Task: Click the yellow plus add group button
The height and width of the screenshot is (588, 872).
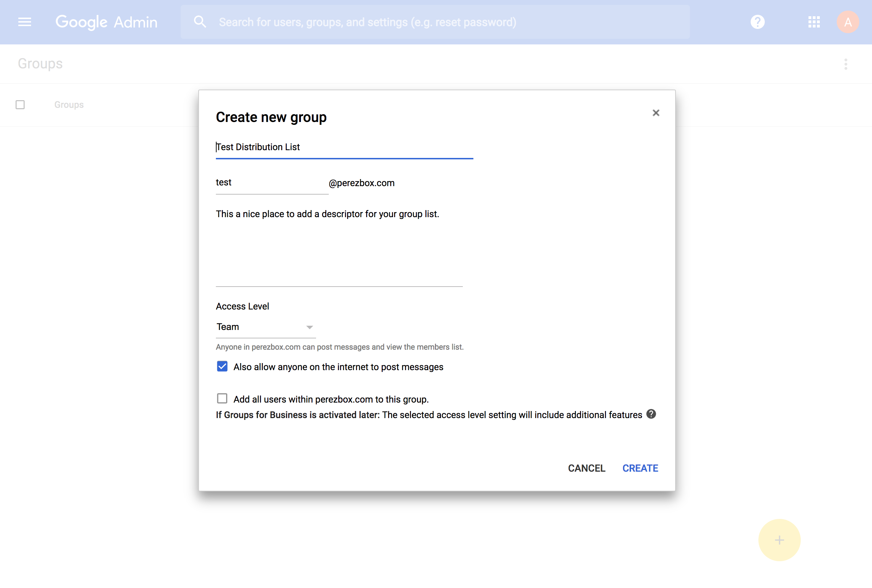Action: [779, 540]
